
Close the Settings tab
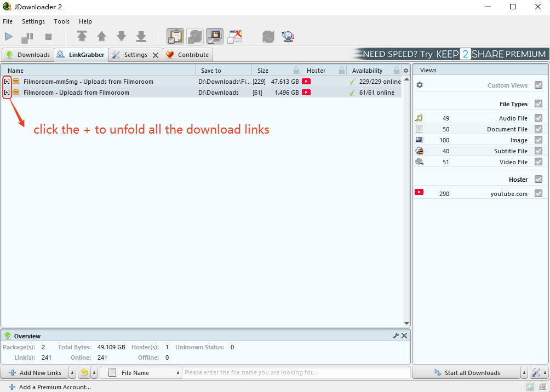156,55
